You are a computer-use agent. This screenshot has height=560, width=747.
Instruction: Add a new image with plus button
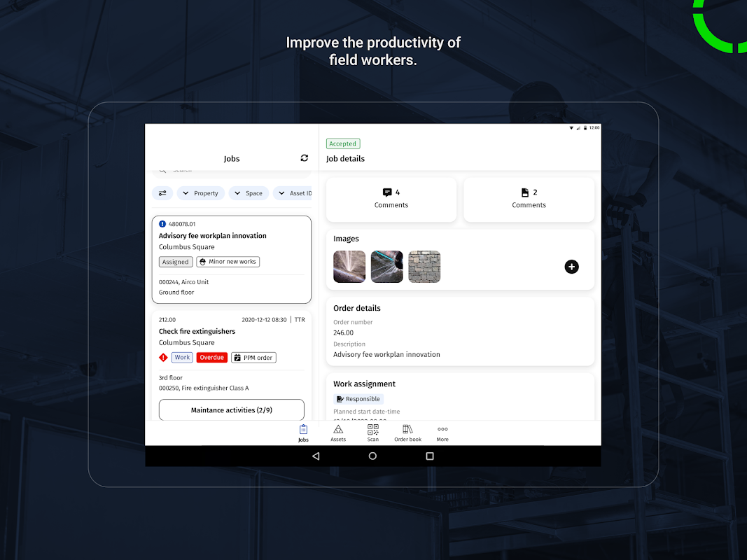coord(572,267)
